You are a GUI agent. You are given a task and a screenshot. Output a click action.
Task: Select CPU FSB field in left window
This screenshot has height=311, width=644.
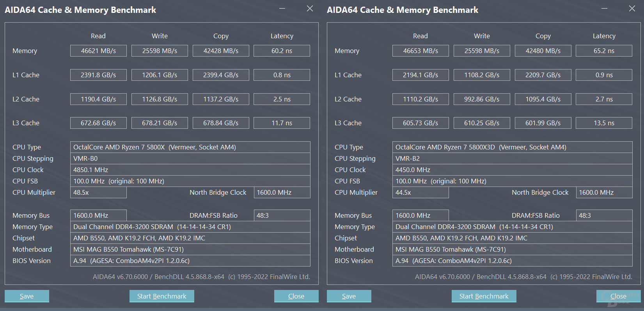pyautogui.click(x=190, y=181)
